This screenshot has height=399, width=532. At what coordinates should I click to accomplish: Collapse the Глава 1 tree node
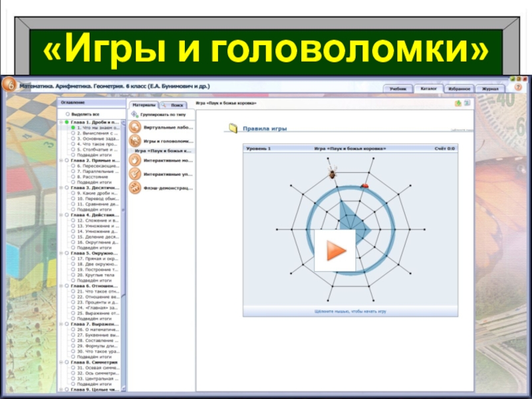pos(61,122)
